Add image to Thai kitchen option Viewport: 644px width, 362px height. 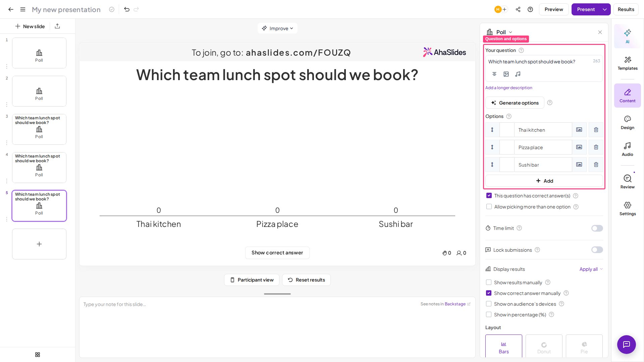tap(579, 130)
